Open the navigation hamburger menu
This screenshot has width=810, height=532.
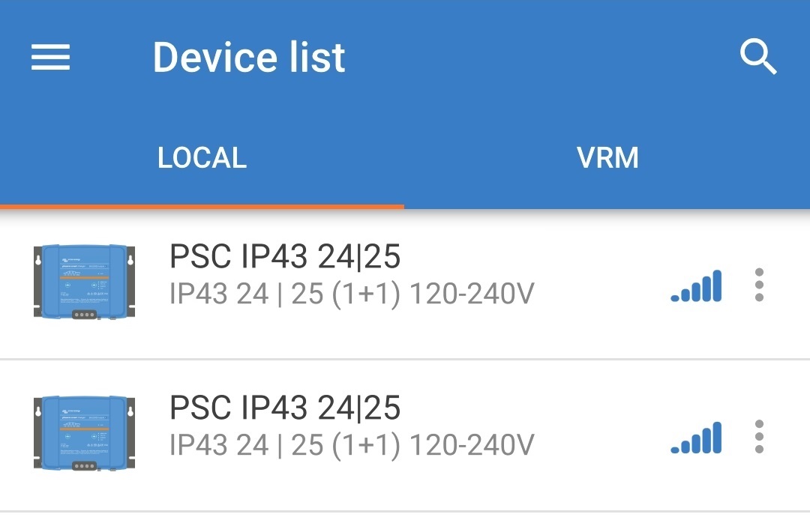tap(49, 57)
